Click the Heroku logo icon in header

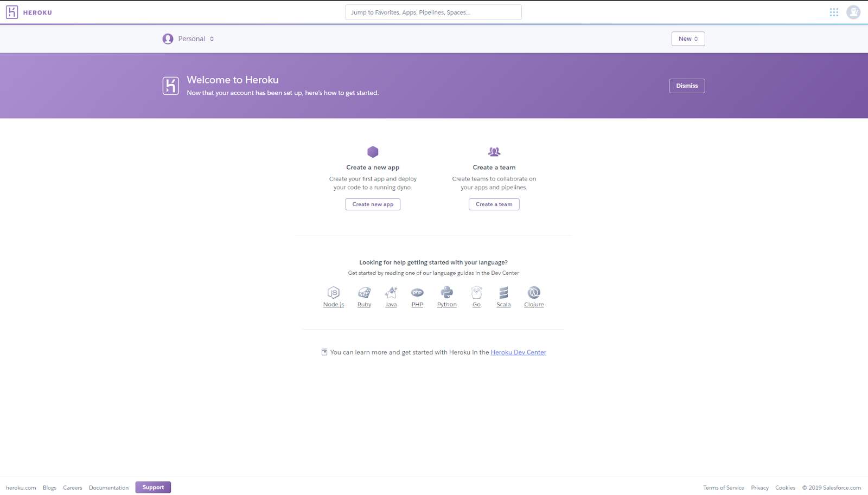[12, 12]
